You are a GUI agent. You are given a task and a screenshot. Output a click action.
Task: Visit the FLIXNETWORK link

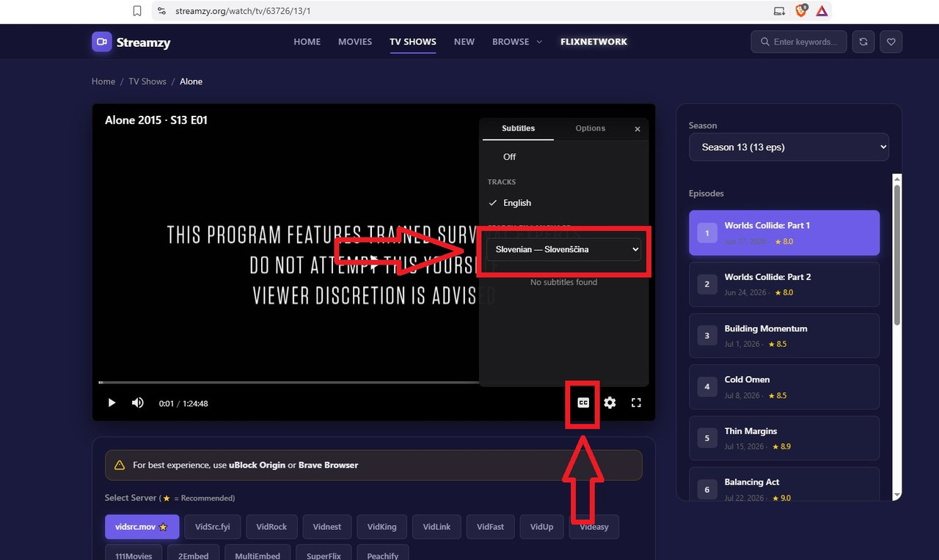593,42
